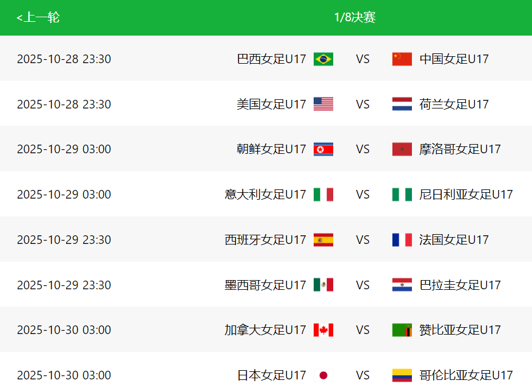This screenshot has width=532, height=392.
Task: Click the North Korea flag icon
Action: click(x=324, y=149)
